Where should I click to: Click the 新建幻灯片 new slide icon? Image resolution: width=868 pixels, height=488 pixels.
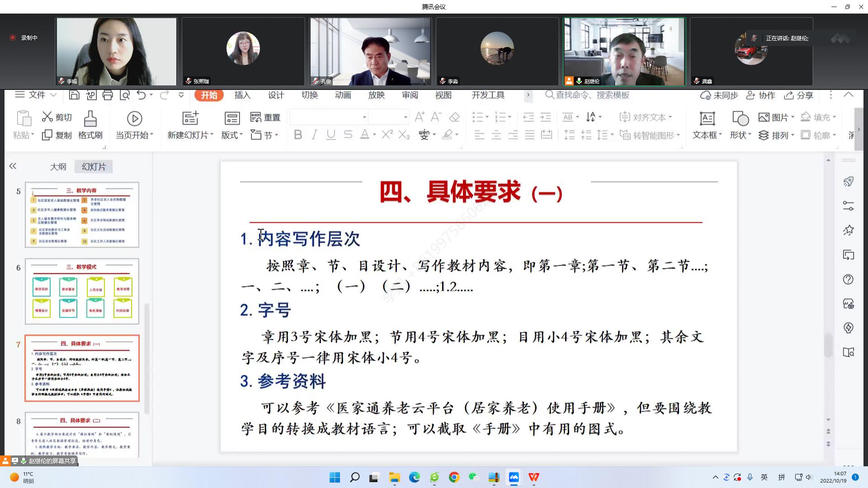190,118
